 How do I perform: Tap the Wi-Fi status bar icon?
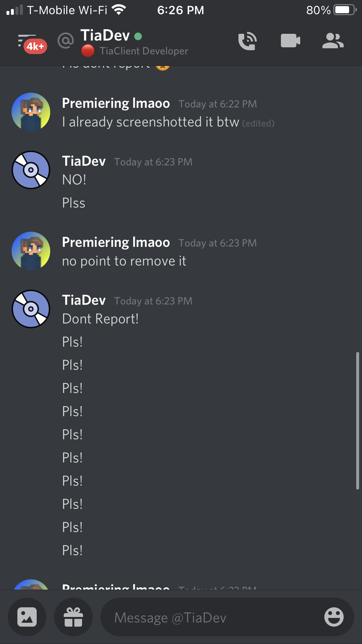(x=119, y=10)
